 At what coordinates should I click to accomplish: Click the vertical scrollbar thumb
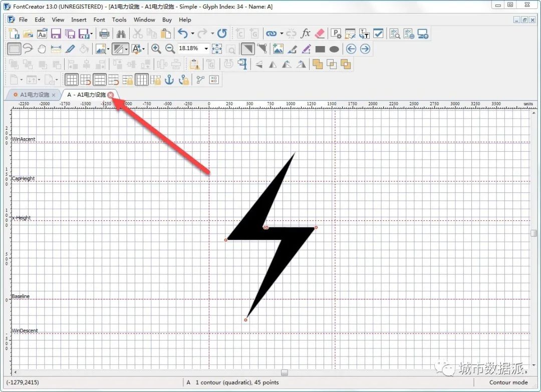534,233
